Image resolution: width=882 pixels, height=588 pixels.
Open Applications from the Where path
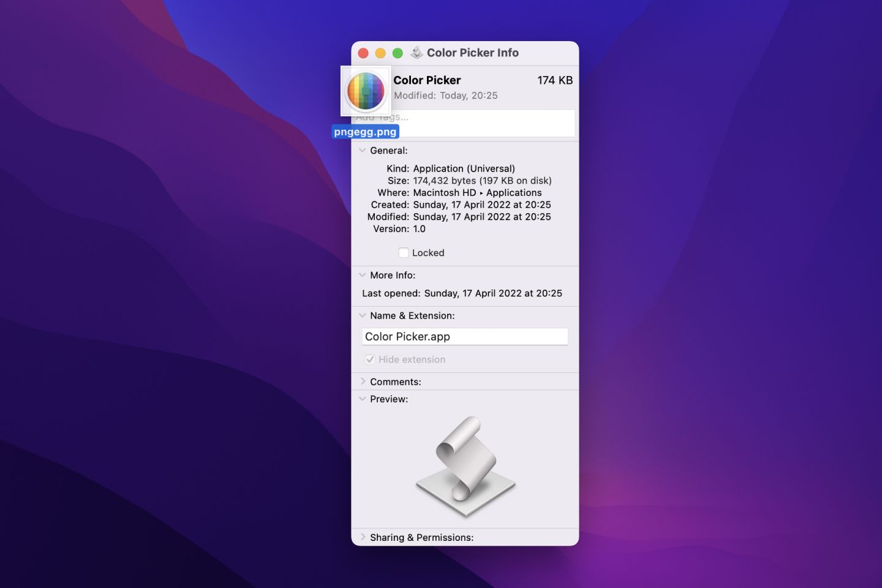(x=514, y=192)
